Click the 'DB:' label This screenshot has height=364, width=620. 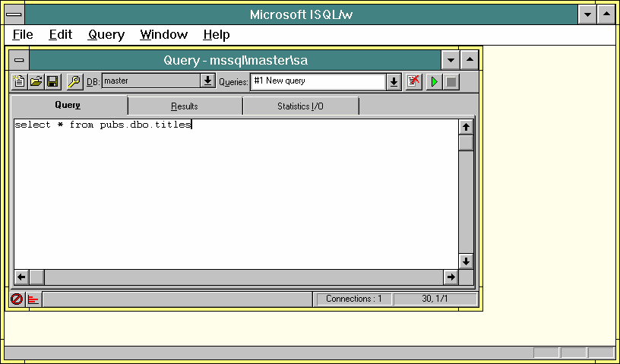93,82
